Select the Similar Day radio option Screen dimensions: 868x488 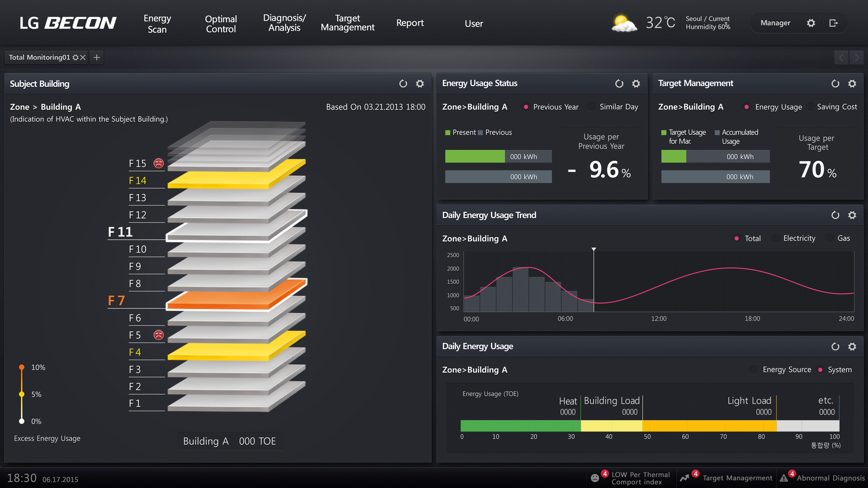pos(591,107)
